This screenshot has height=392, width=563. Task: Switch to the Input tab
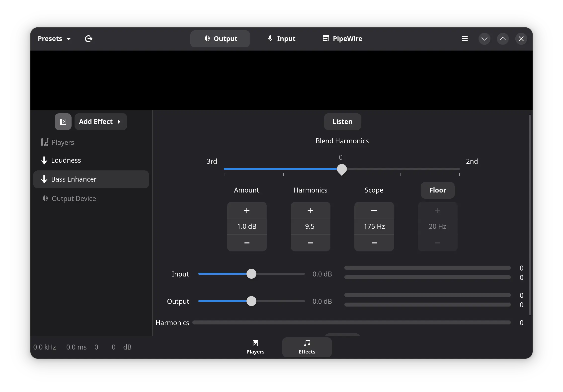coord(281,39)
